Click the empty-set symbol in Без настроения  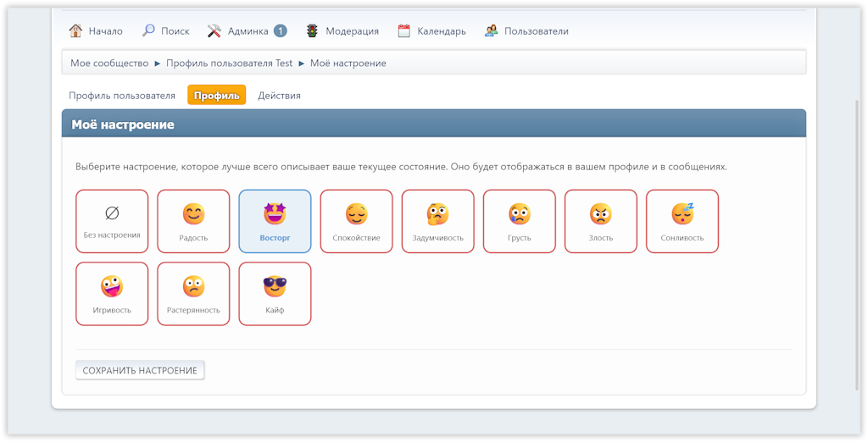click(x=112, y=213)
